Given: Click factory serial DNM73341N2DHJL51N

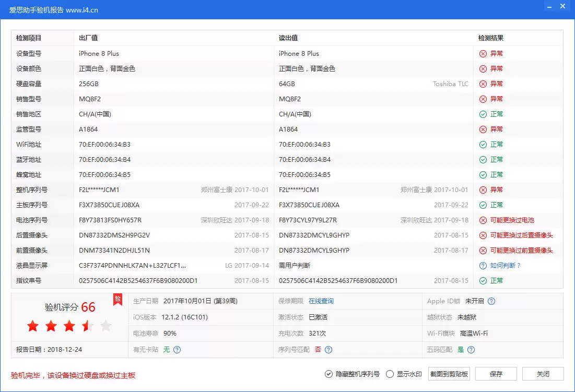Looking at the screenshot, I should [114, 251].
